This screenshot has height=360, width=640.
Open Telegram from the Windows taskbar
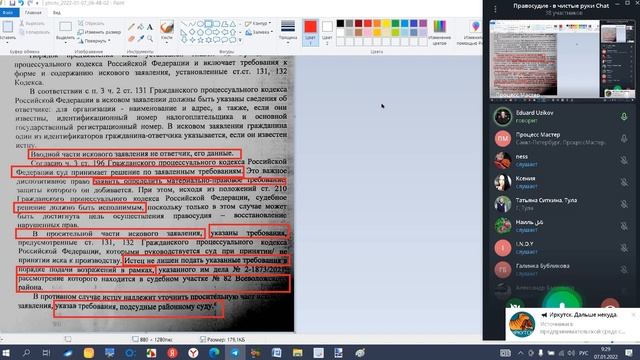click(235, 353)
